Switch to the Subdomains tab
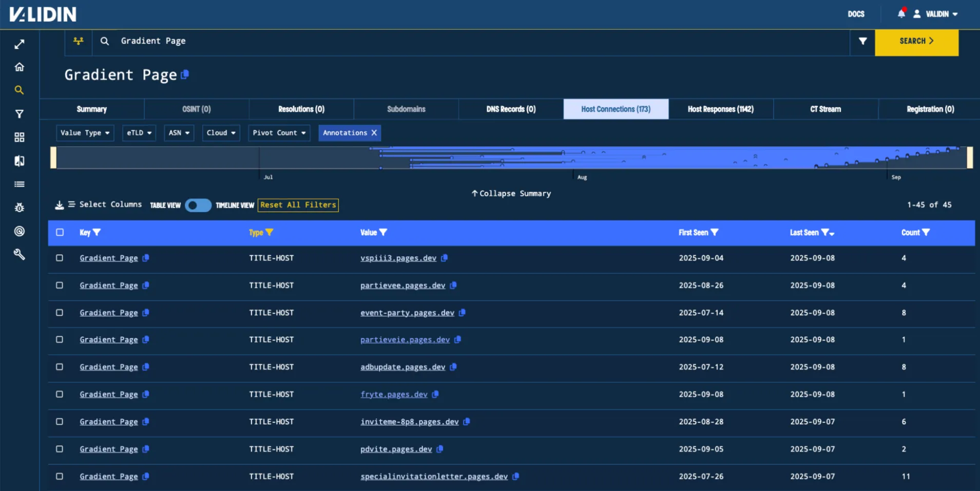Image resolution: width=980 pixels, height=491 pixels. pos(406,109)
